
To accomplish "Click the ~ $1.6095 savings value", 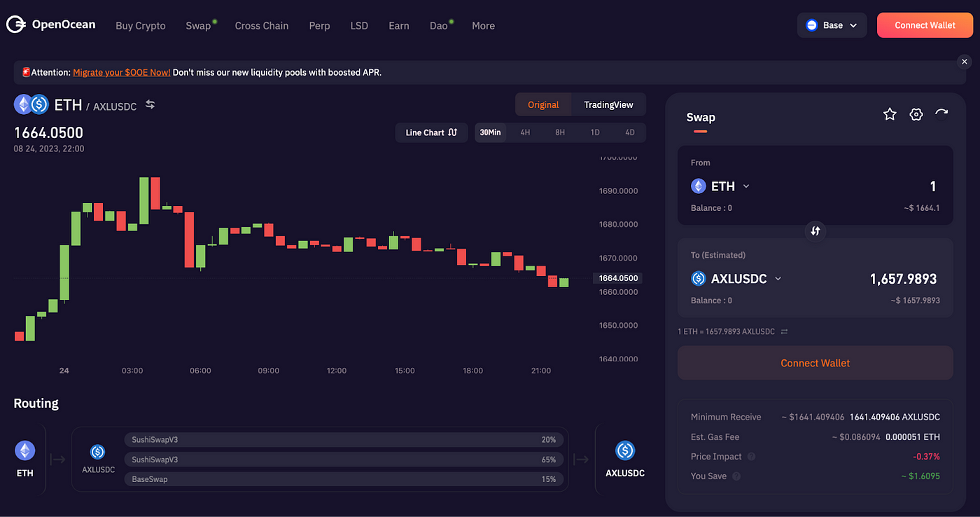I will [x=920, y=476].
